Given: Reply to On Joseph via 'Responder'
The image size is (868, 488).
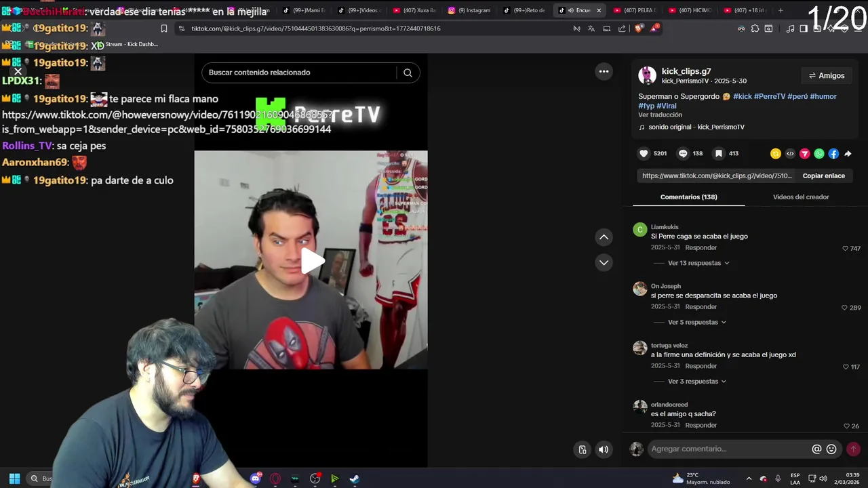Looking at the screenshot, I should [x=701, y=307].
